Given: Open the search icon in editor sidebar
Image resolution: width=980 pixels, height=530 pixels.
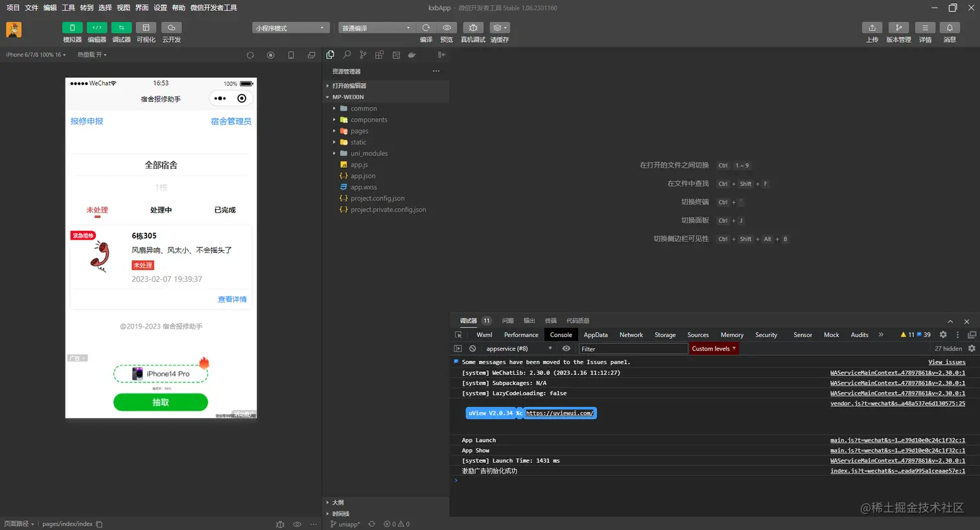Looking at the screenshot, I should [347, 55].
